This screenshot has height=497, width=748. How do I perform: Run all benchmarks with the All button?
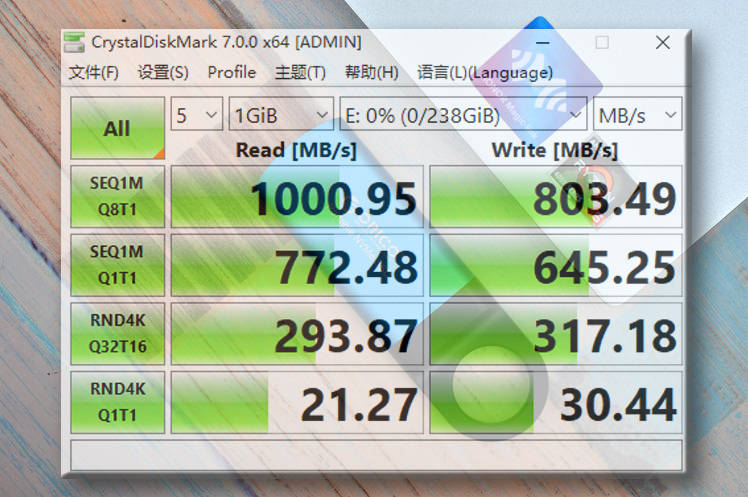coord(117,128)
